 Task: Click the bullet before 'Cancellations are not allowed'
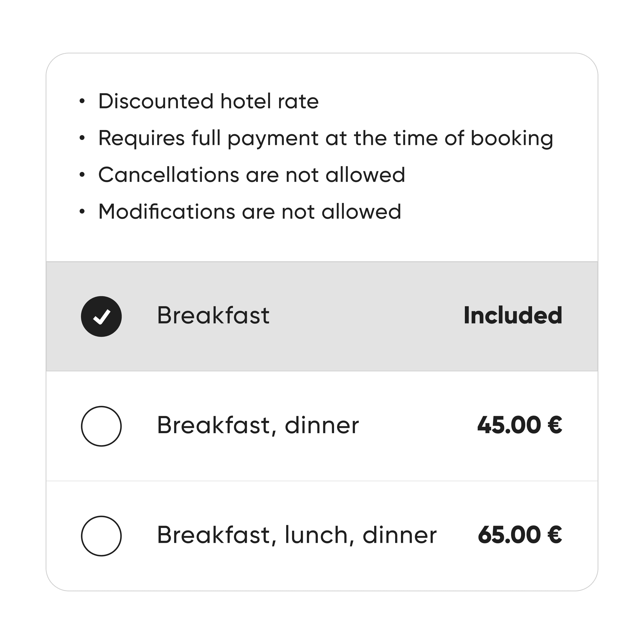pyautogui.click(x=82, y=174)
